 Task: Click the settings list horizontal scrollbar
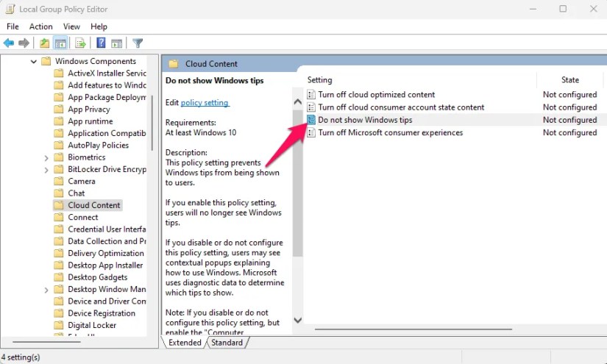pyautogui.click(x=413, y=329)
